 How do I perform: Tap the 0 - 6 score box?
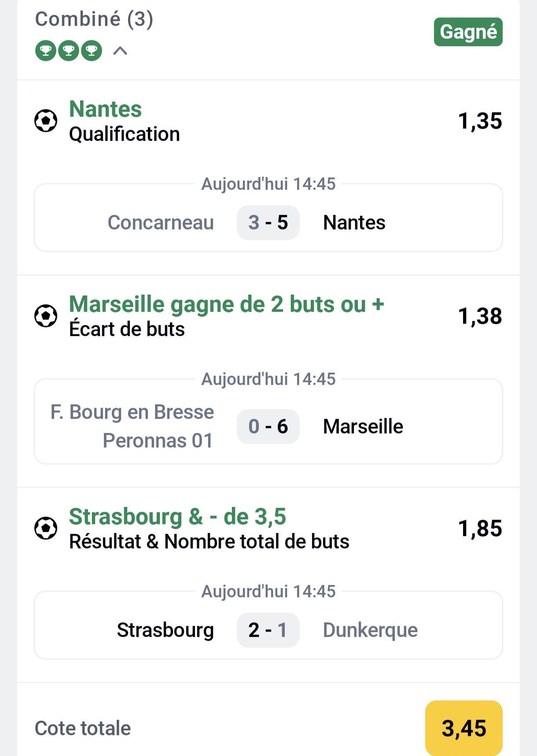(268, 426)
